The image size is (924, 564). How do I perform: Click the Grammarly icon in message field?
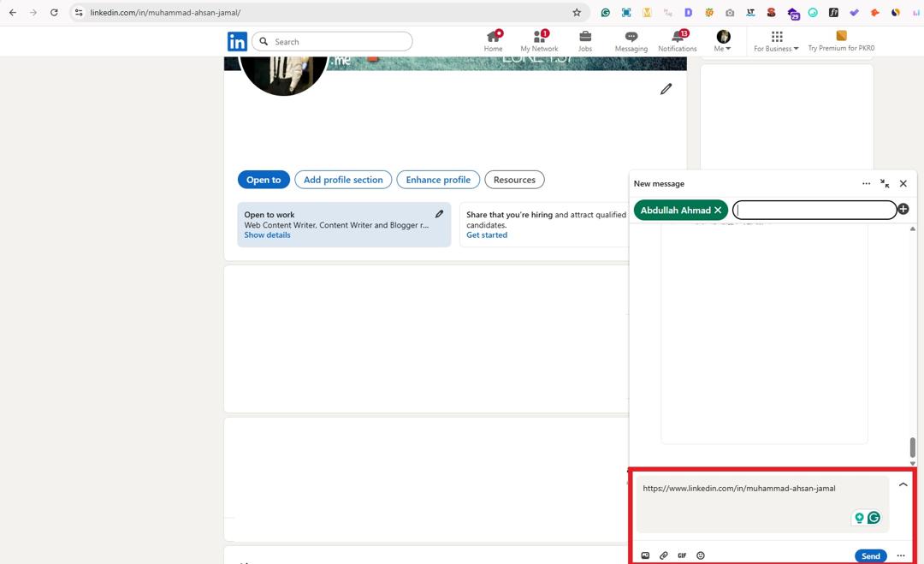point(874,518)
